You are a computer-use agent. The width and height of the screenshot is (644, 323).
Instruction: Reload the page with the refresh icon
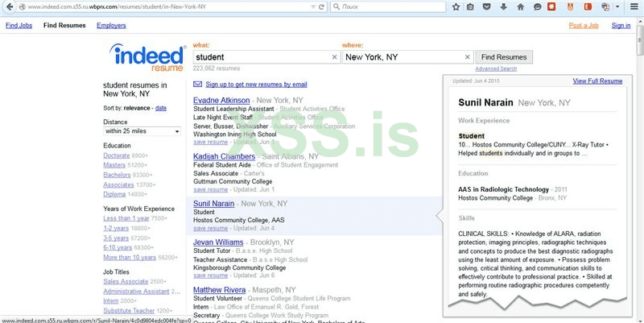coord(321,7)
